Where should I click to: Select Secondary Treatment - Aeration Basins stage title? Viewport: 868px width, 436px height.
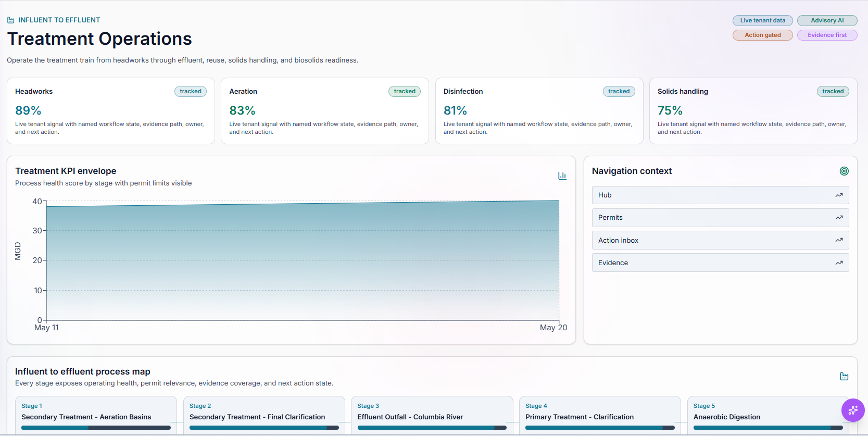[86, 417]
